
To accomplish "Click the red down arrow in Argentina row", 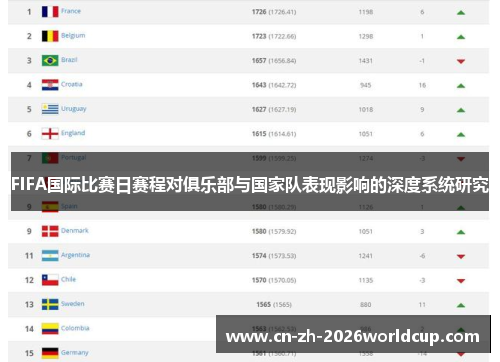I will click(x=461, y=257).
